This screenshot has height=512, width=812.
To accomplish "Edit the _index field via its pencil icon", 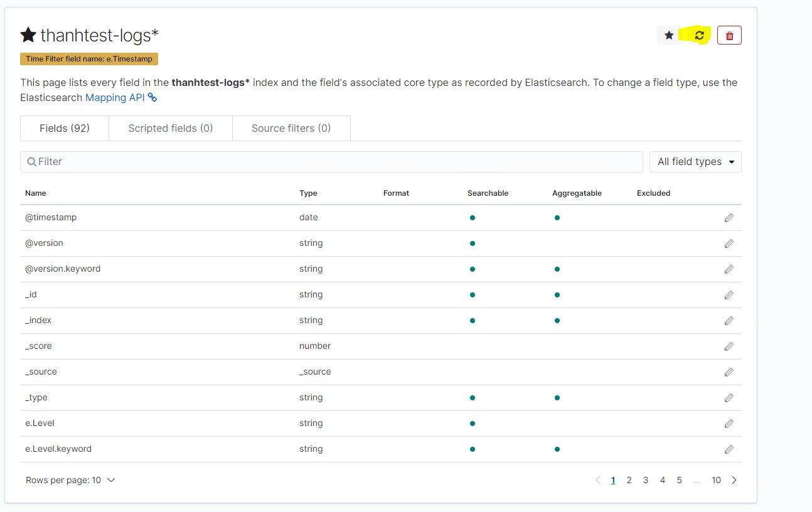I will point(729,320).
